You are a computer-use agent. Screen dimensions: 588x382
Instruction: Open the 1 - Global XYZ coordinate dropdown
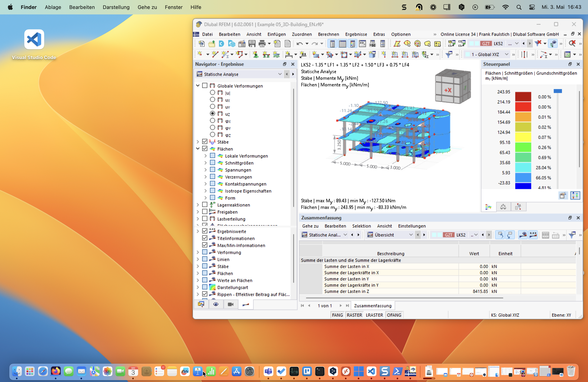click(506, 54)
